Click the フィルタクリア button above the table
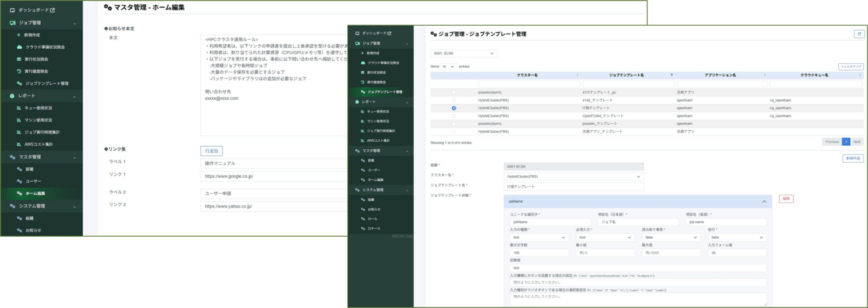868x308 pixels. tap(850, 67)
